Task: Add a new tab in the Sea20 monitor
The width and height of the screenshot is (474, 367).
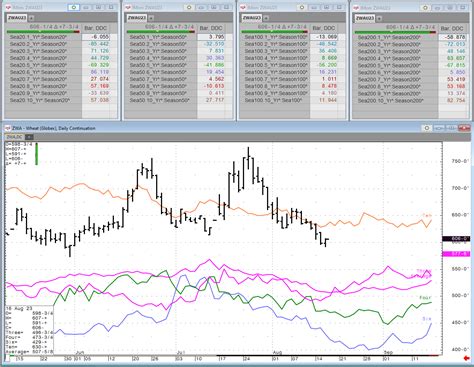Action: click(31, 18)
